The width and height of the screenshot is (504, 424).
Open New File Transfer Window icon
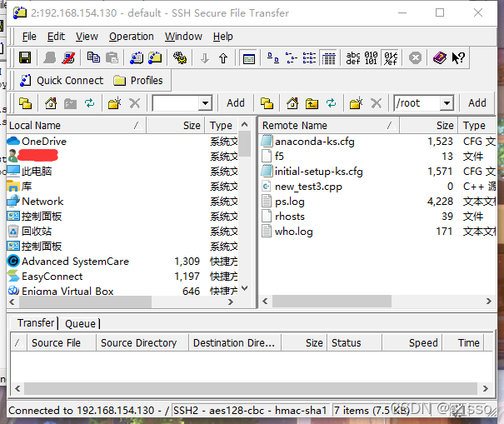155,57
